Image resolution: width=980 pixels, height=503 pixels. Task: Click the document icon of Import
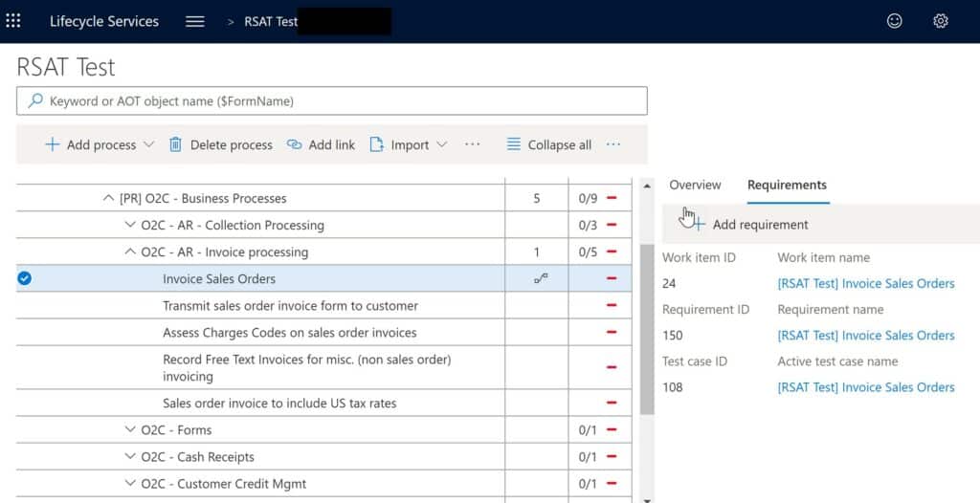click(x=376, y=144)
